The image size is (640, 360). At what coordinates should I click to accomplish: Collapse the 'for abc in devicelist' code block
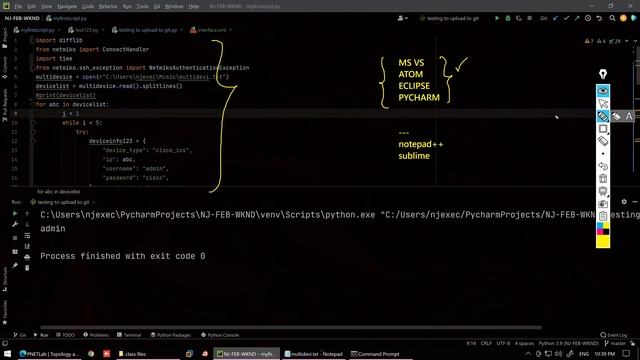[x=32, y=104]
